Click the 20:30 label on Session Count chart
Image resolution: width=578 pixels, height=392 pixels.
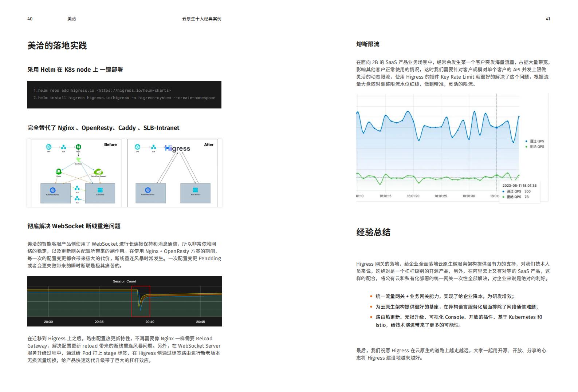pyautogui.click(x=48, y=322)
